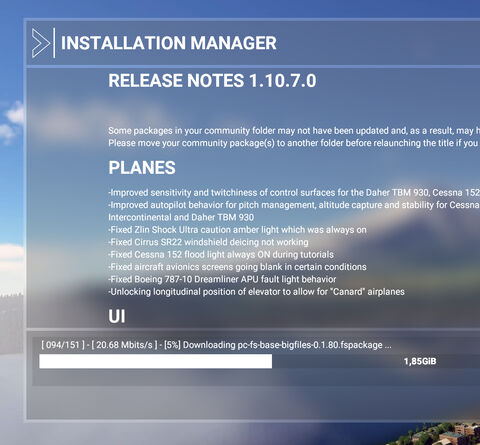The width and height of the screenshot is (480, 445).
Task: Click the UI section heading
Action: 117,316
